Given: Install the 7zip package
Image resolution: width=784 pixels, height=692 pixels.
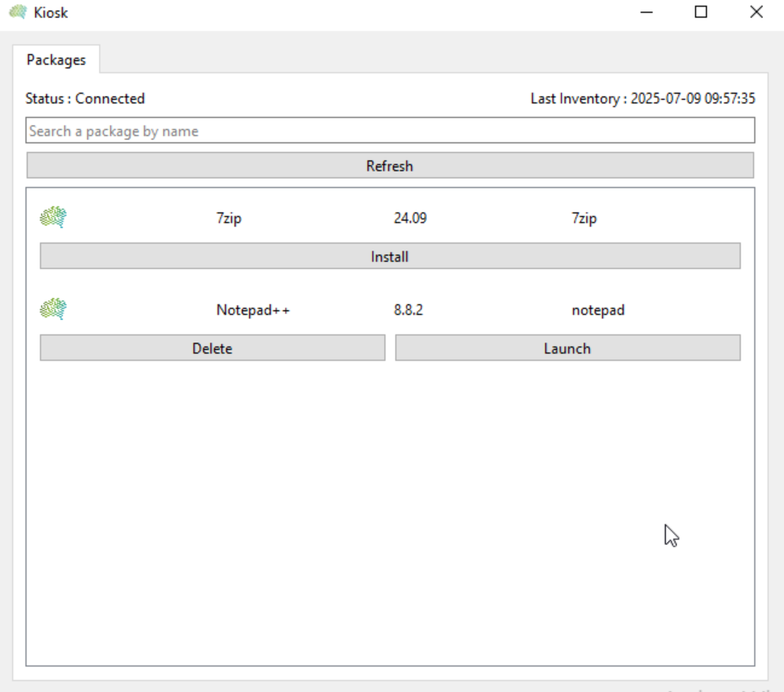Looking at the screenshot, I should (390, 256).
